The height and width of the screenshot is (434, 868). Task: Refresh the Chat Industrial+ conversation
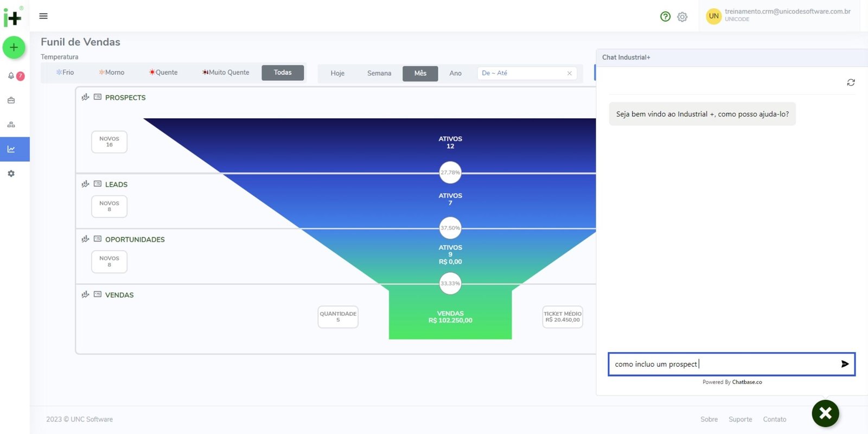pyautogui.click(x=851, y=82)
